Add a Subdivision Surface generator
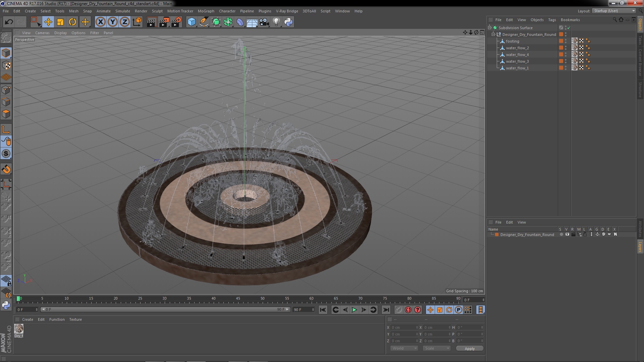Screen dimensions: 644x362 point(216,22)
